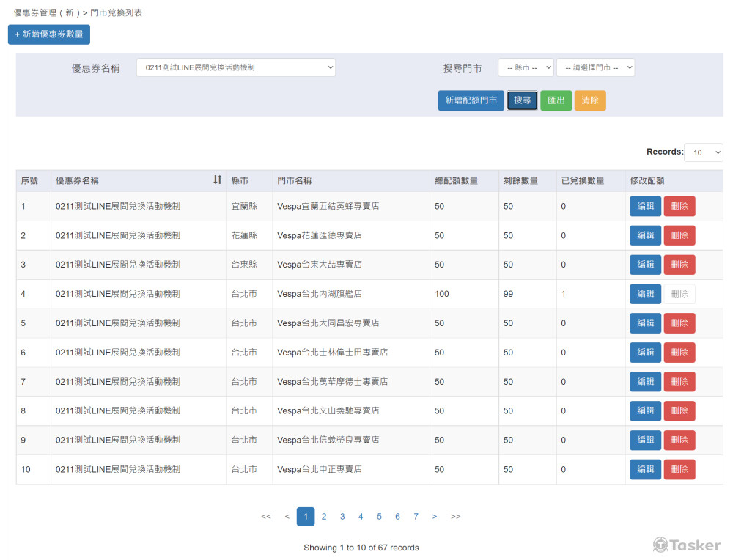Open the 請選擇門市 store dropdown
Screen dimensions: 733x560
[x=595, y=67]
